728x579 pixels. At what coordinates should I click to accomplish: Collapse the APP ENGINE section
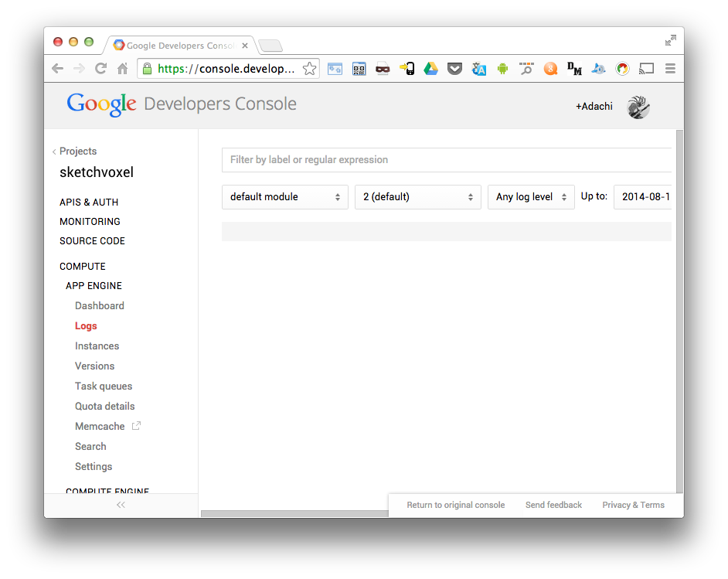(94, 285)
